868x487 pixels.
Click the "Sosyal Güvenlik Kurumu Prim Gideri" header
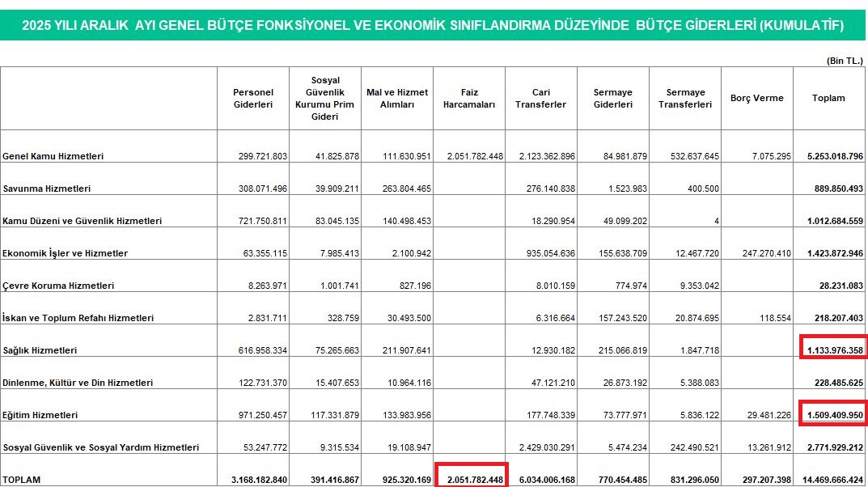tap(325, 98)
